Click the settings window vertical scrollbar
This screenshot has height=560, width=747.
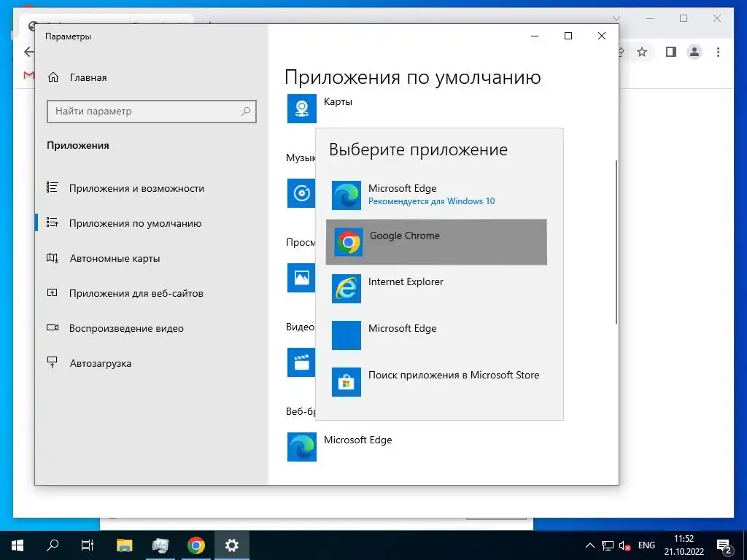point(616,242)
